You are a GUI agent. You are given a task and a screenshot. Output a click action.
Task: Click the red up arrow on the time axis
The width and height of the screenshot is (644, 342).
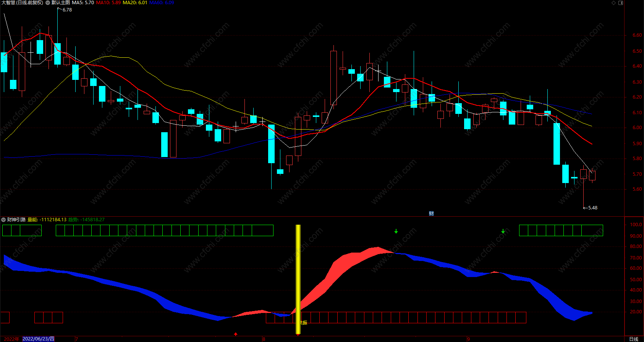pos(236,334)
